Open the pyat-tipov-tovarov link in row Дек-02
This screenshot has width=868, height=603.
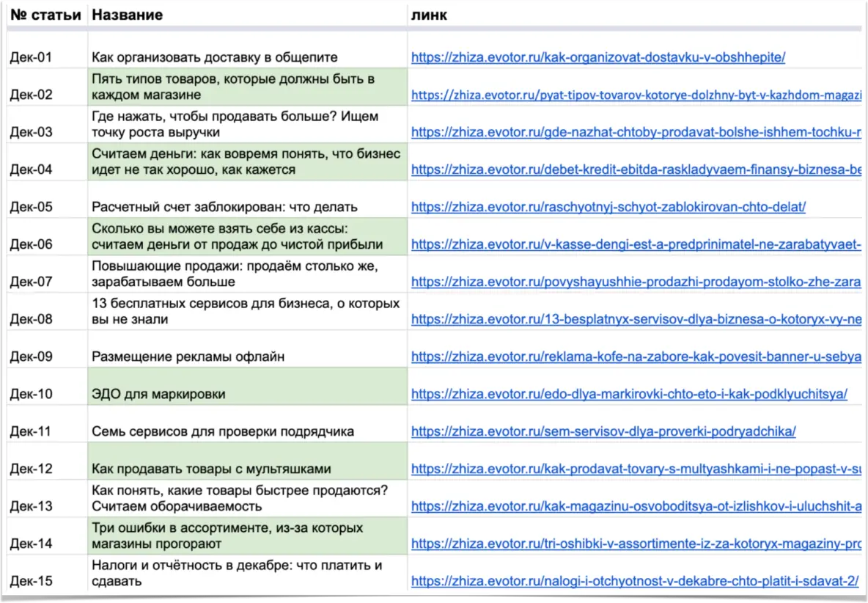click(x=635, y=95)
